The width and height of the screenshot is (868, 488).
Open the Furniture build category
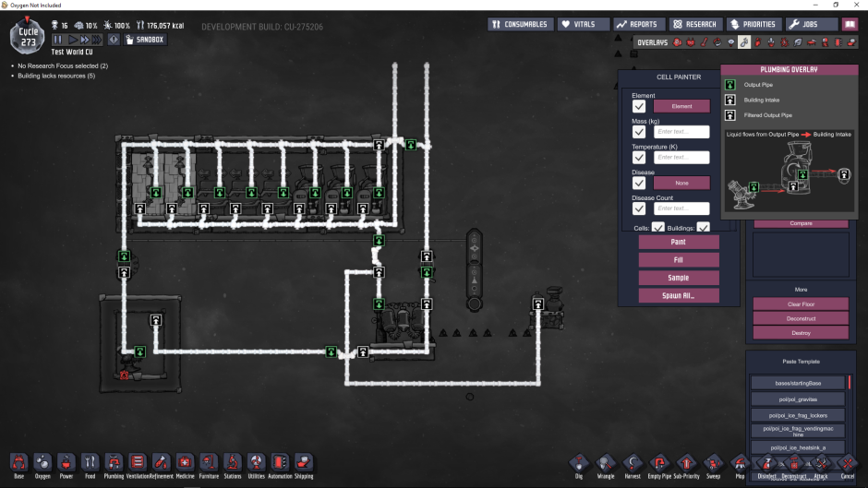click(x=209, y=466)
